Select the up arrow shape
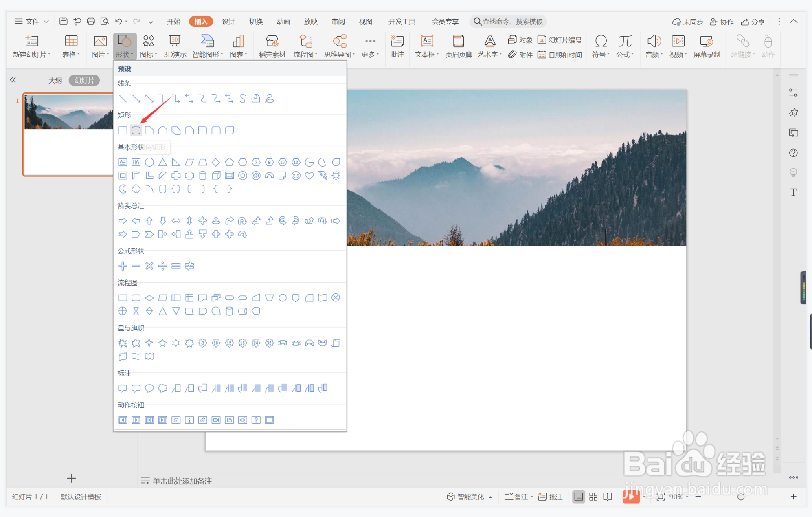This screenshot has height=517, width=812. click(149, 221)
